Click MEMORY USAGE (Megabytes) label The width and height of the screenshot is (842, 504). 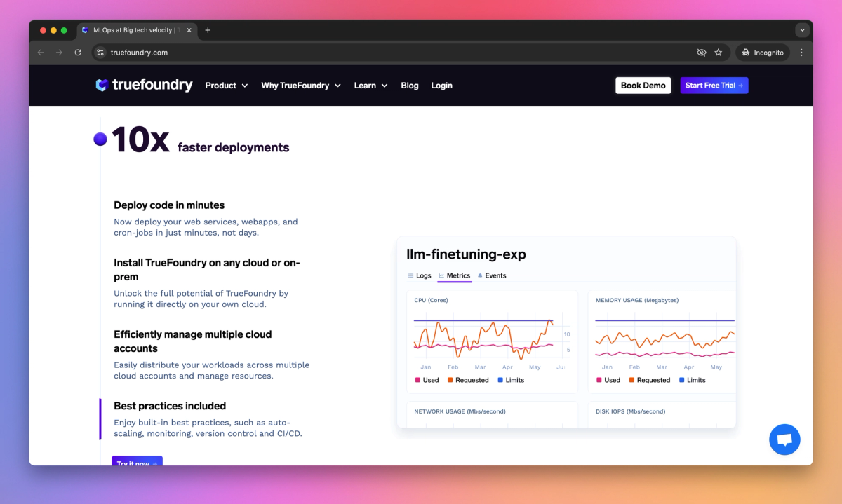coord(637,300)
